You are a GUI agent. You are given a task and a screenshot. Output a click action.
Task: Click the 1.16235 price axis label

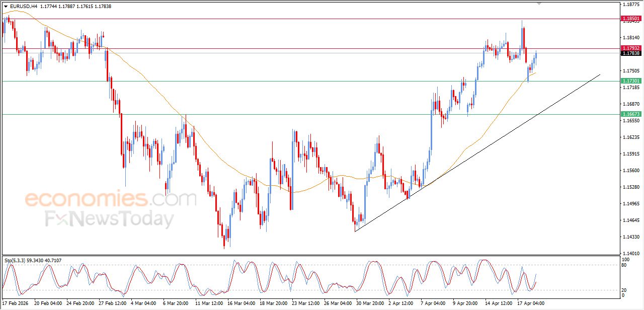632,137
